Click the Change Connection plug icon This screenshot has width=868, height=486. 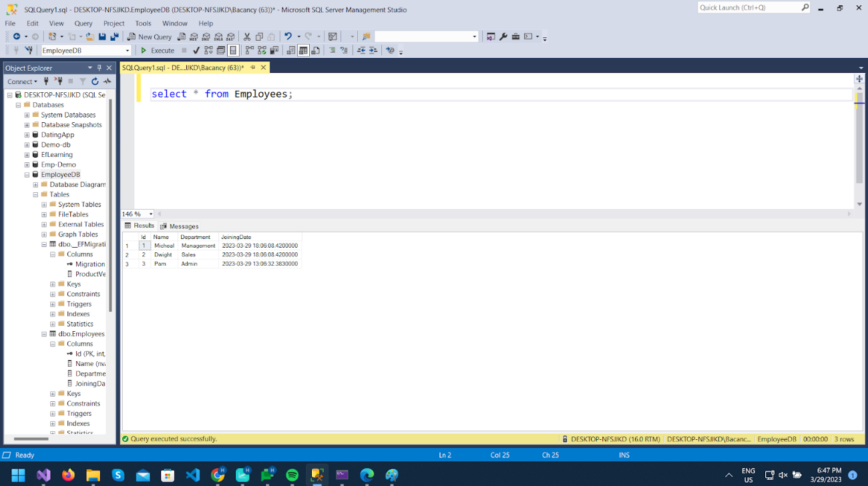[x=29, y=50]
